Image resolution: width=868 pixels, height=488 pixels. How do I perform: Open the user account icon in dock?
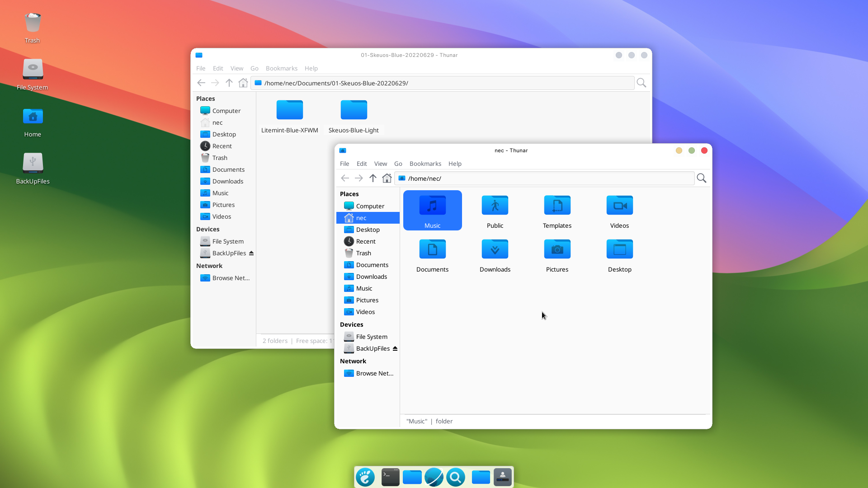503,477
